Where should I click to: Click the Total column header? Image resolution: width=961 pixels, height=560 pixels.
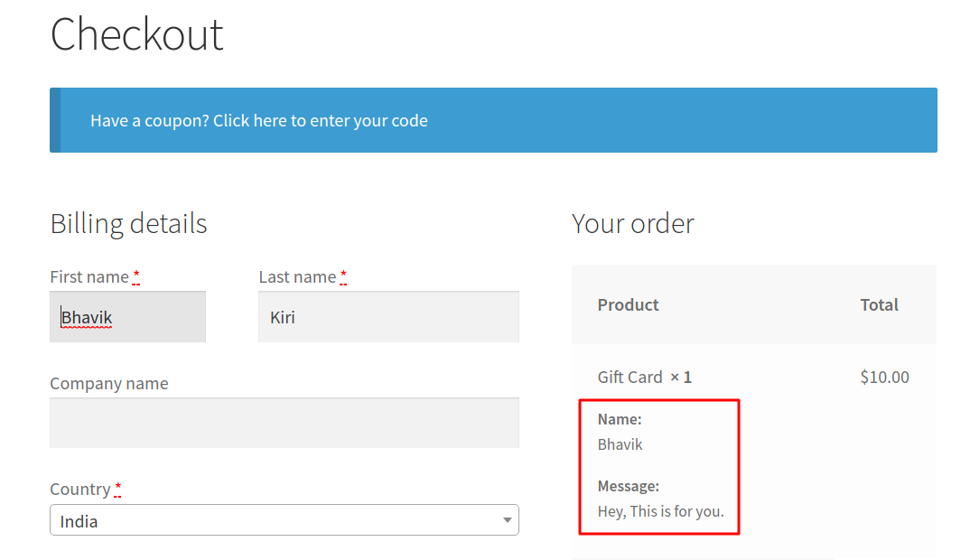click(879, 304)
